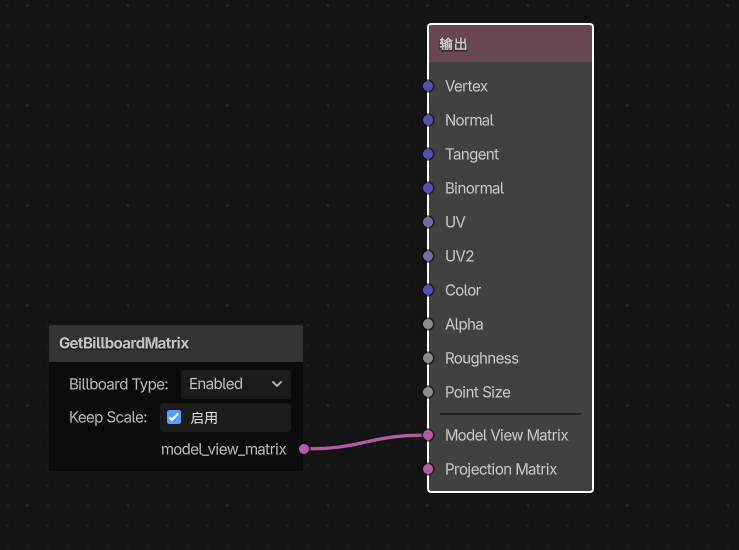Screen dimensions: 739x550
Task: Click the Color input port
Action: (x=428, y=290)
